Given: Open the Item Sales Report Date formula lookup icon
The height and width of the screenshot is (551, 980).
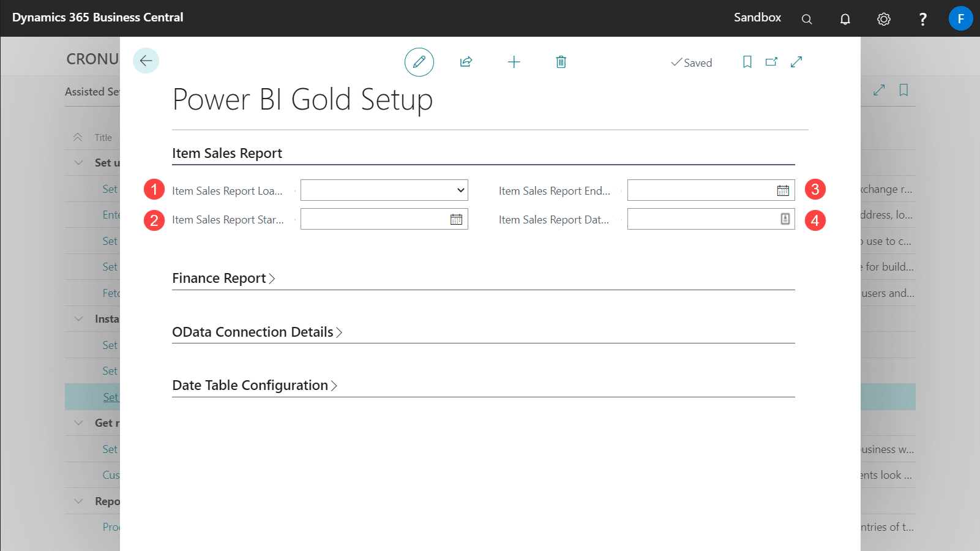Looking at the screenshot, I should tap(785, 219).
